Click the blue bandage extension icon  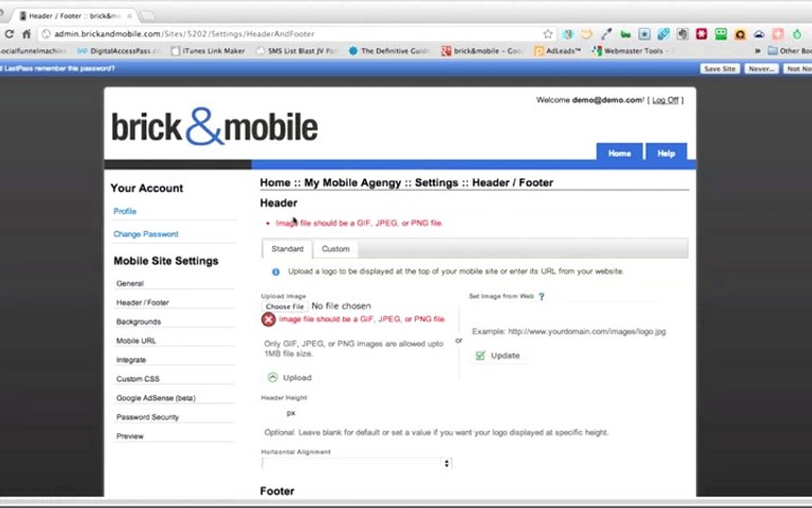click(x=663, y=34)
